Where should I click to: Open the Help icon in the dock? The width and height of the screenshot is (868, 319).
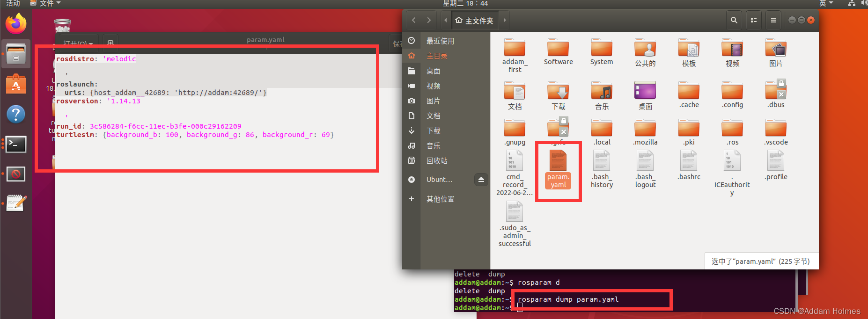[x=16, y=114]
